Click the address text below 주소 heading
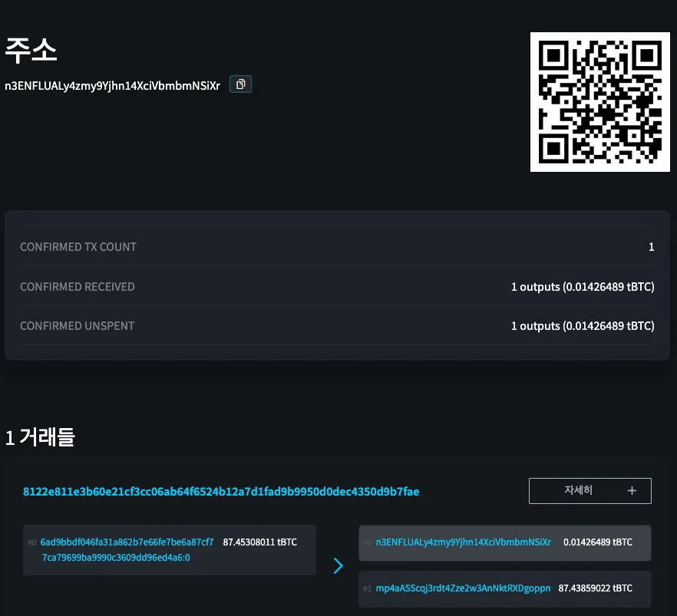 [x=112, y=85]
